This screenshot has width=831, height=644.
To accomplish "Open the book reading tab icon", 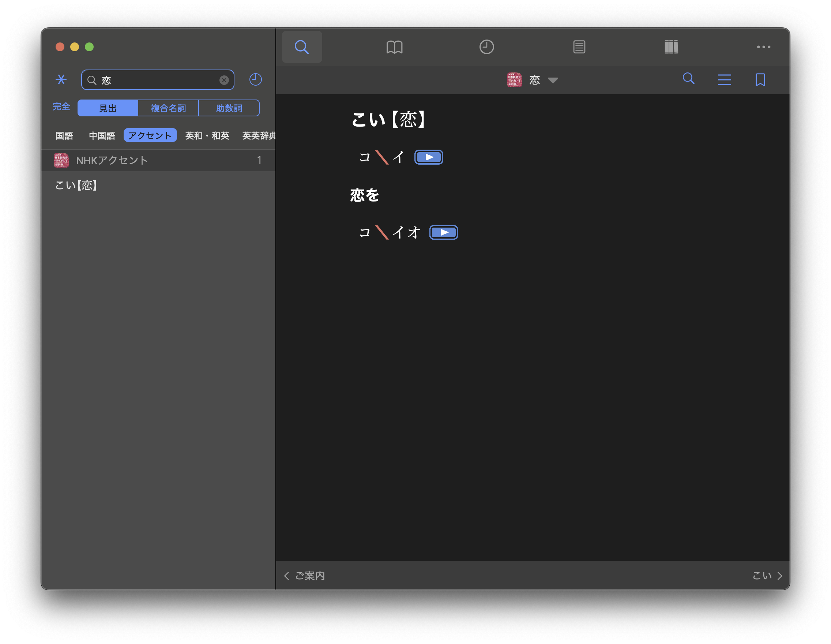I will pyautogui.click(x=394, y=47).
